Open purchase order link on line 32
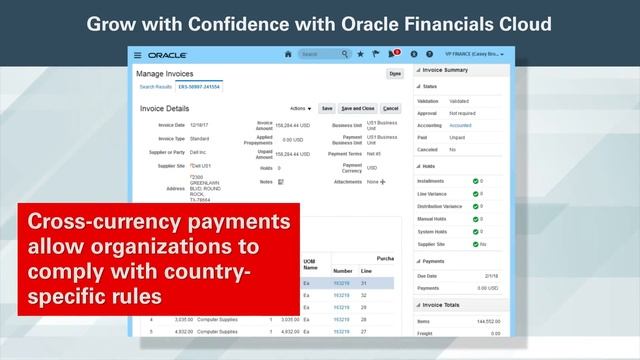 (x=341, y=295)
